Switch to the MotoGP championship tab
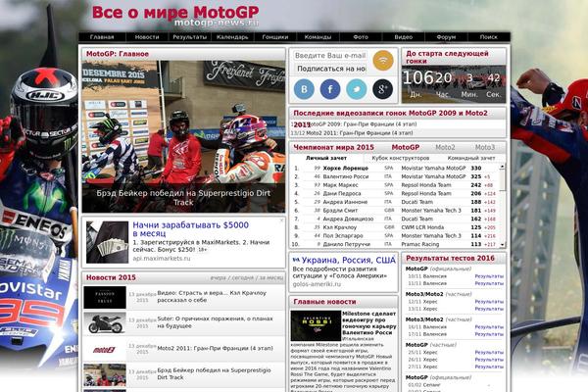The width and height of the screenshot is (588, 392). 406,147
